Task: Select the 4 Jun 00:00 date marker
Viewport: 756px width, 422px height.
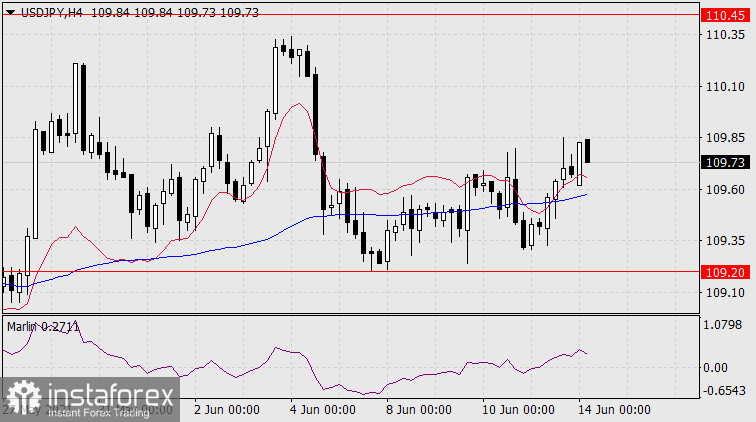Action: click(x=323, y=409)
